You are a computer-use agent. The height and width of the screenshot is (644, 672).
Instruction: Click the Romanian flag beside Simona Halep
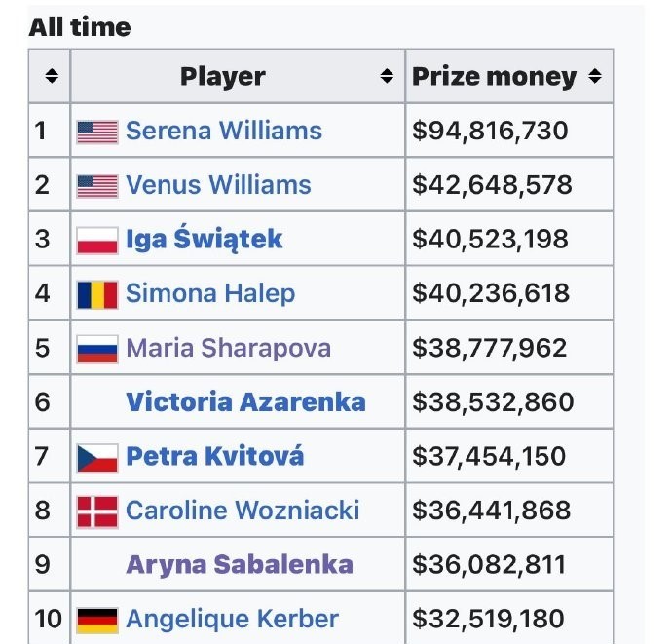(97, 294)
